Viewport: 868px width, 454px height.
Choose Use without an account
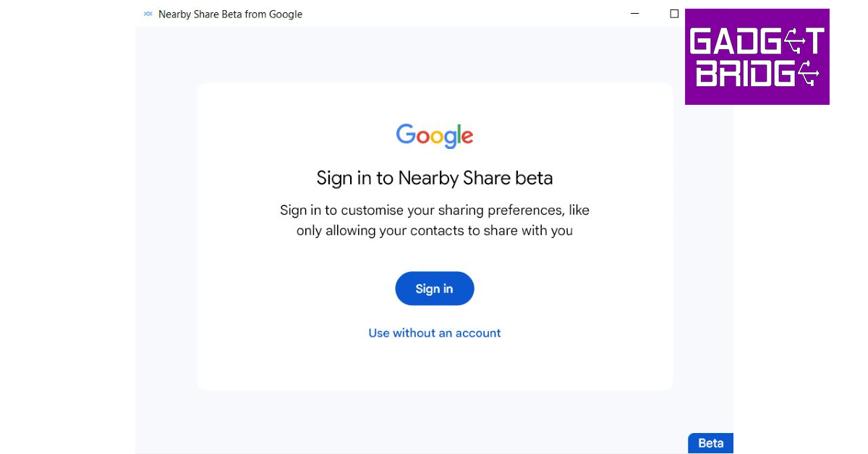click(x=435, y=333)
